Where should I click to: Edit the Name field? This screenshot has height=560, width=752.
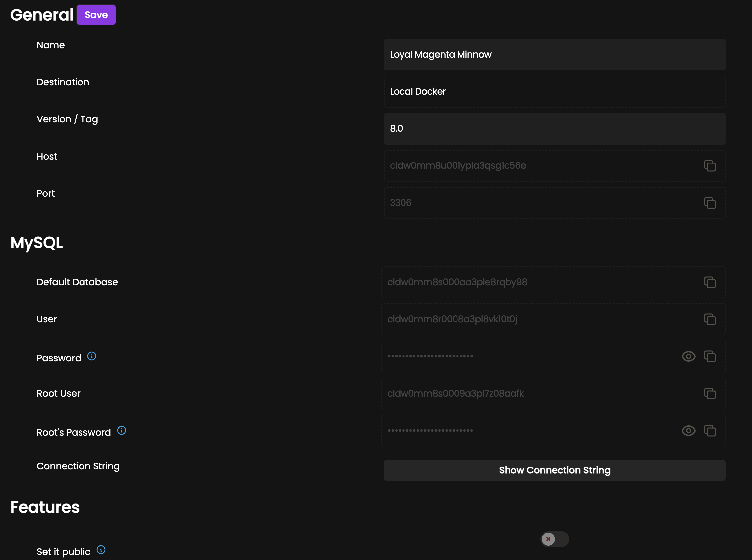(x=554, y=54)
